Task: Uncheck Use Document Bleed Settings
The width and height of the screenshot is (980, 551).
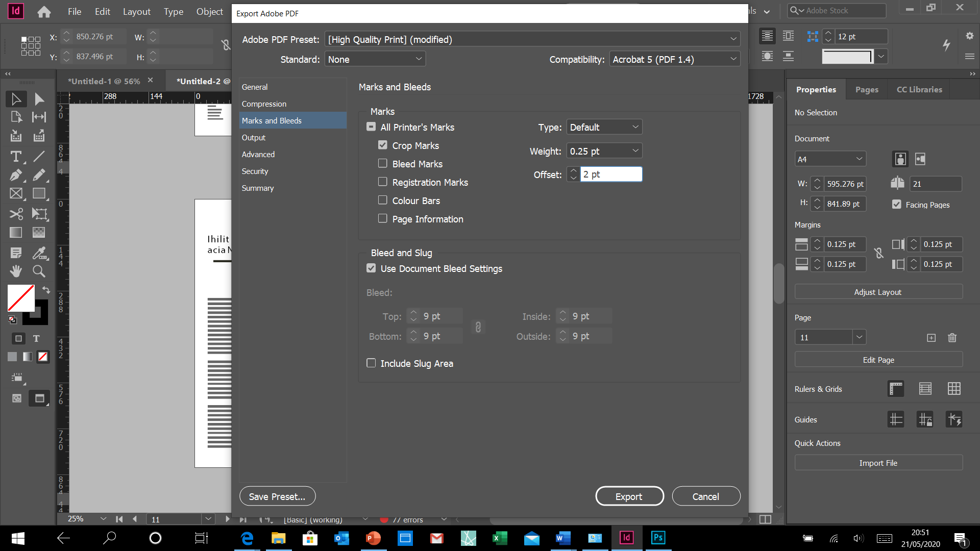Action: click(x=371, y=268)
